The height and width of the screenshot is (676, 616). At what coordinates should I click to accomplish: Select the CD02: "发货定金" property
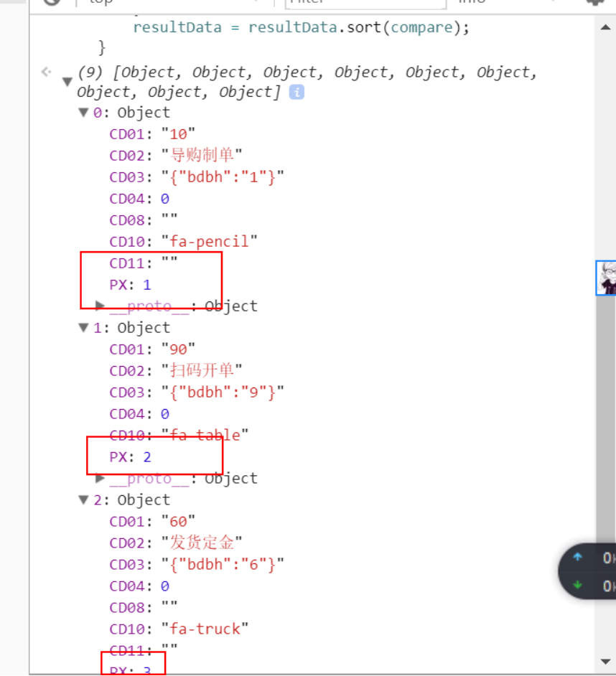coord(176,543)
